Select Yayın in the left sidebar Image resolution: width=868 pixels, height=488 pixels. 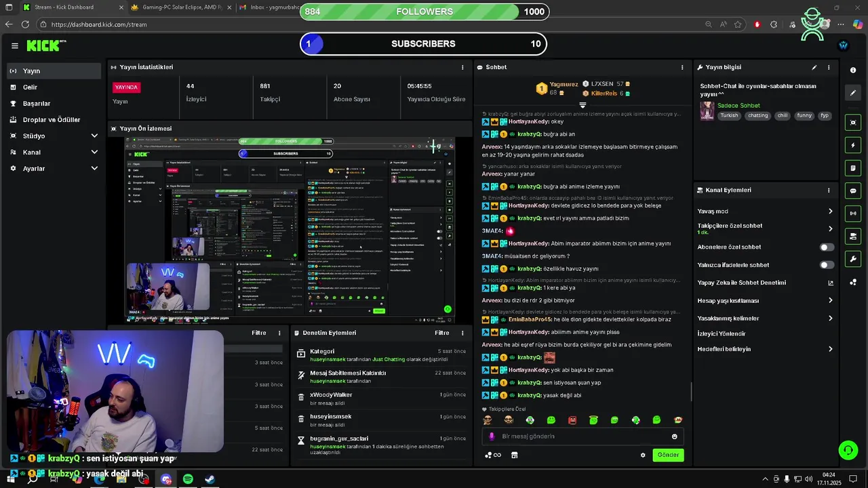pos(54,70)
